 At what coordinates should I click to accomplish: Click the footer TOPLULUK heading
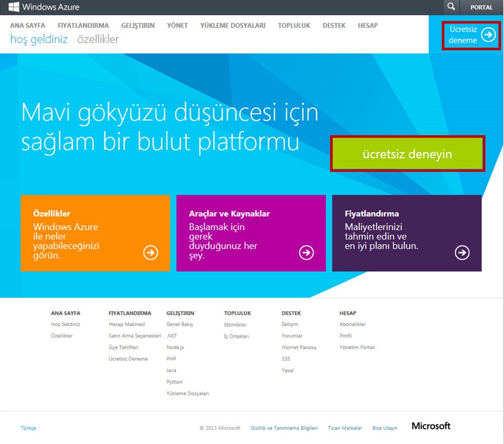pos(237,313)
